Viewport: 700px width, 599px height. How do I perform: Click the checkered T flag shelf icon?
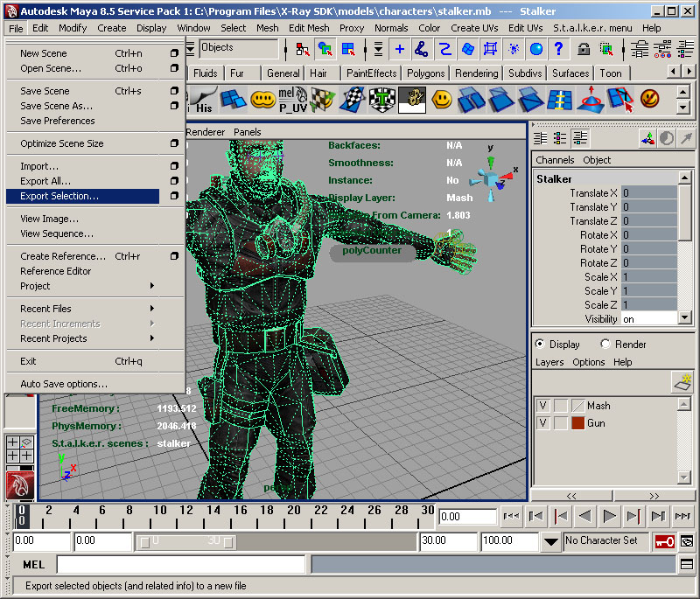[x=382, y=100]
